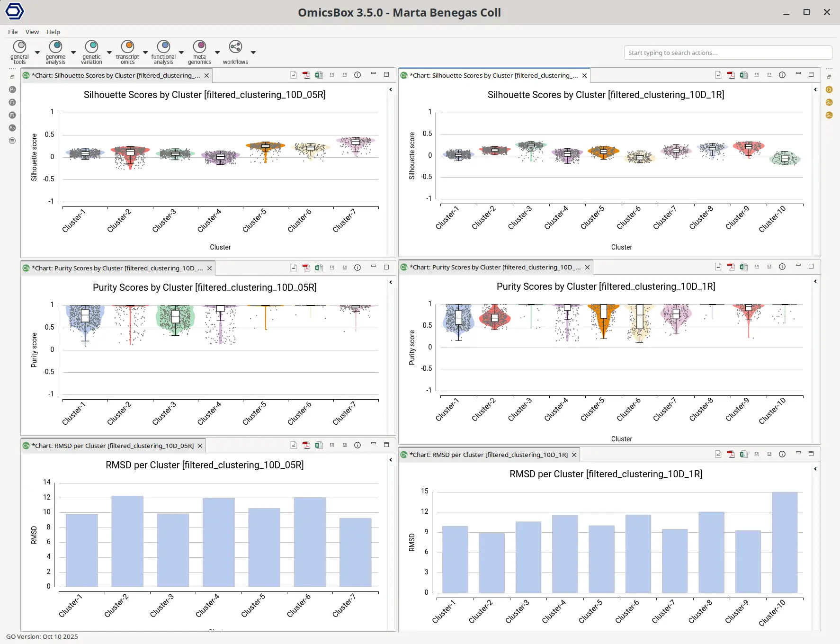Toggle side panel arrow in 10D_1R RMSD chart
The image size is (840, 644).
pyautogui.click(x=815, y=469)
